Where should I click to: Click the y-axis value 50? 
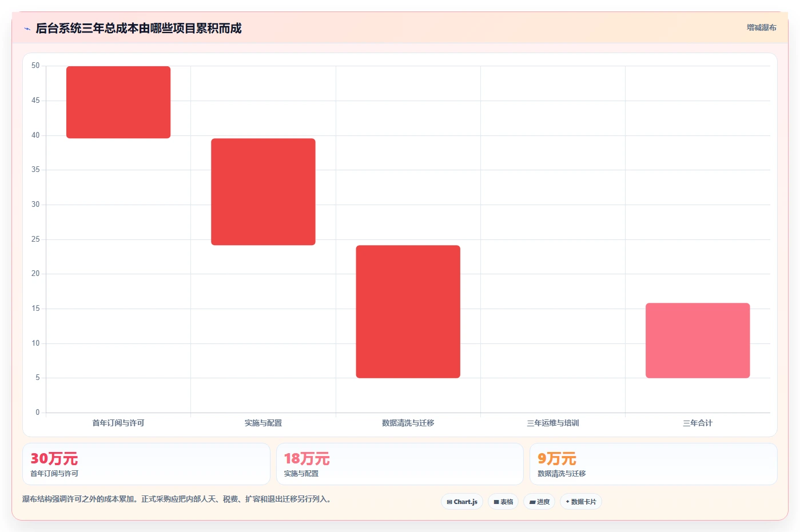(35, 66)
